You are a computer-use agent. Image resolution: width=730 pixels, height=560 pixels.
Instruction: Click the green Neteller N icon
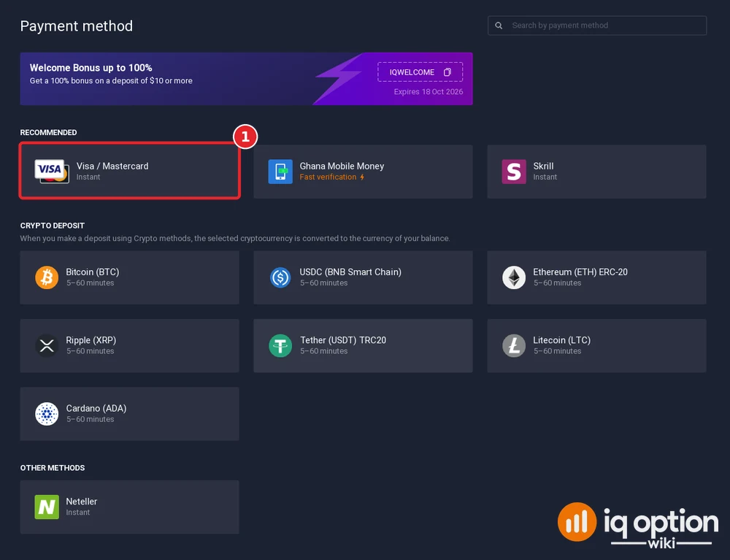coord(47,507)
